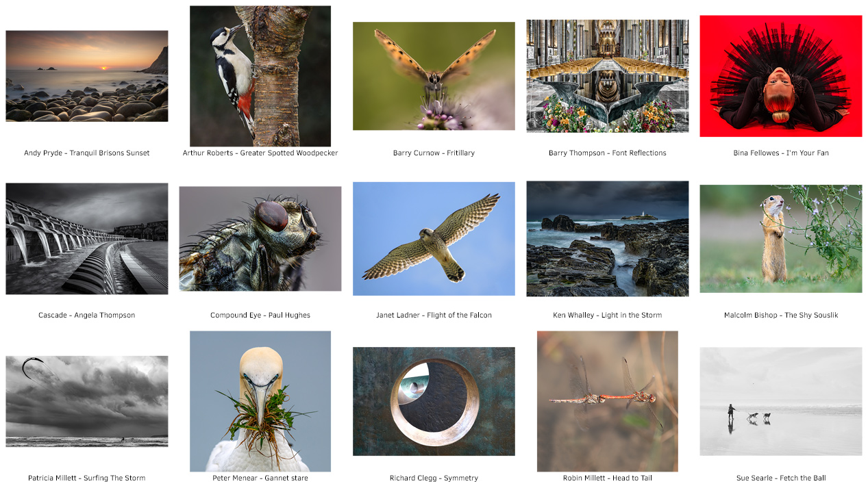This screenshot has width=868, height=488.
Task: Click caption Barry Thompson - Font Reflections
Action: [x=608, y=153]
